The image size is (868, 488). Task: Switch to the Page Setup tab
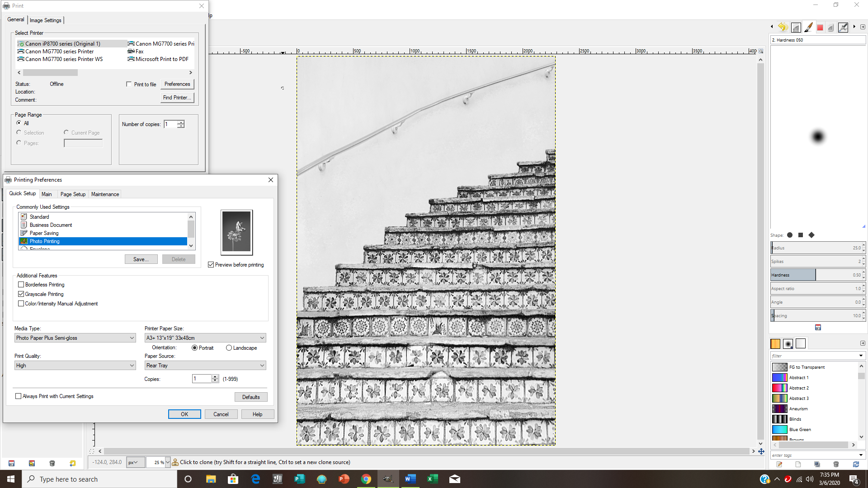(x=72, y=194)
